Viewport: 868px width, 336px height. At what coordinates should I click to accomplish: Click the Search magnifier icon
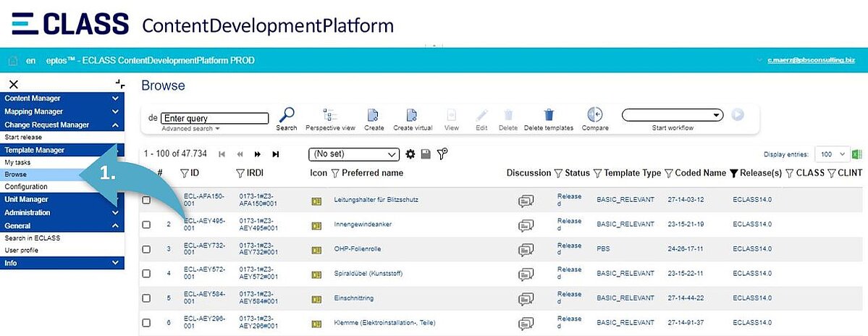287,115
